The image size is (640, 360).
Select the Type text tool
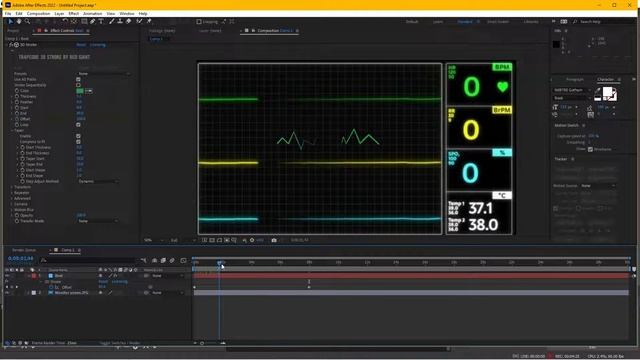(101, 21)
